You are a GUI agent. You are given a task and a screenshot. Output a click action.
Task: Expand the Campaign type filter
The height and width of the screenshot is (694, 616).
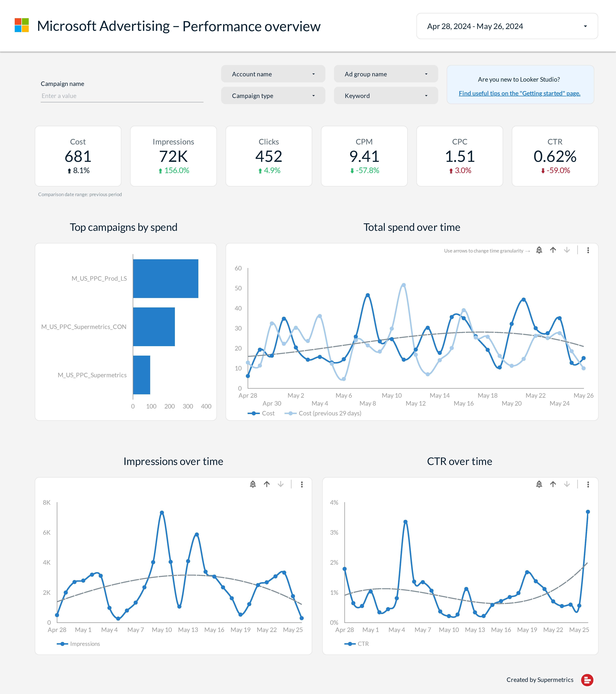273,96
